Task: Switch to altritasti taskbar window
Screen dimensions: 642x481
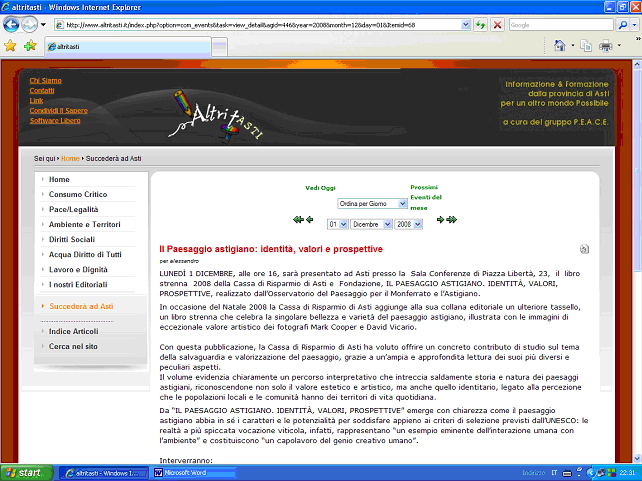Action: (x=104, y=473)
